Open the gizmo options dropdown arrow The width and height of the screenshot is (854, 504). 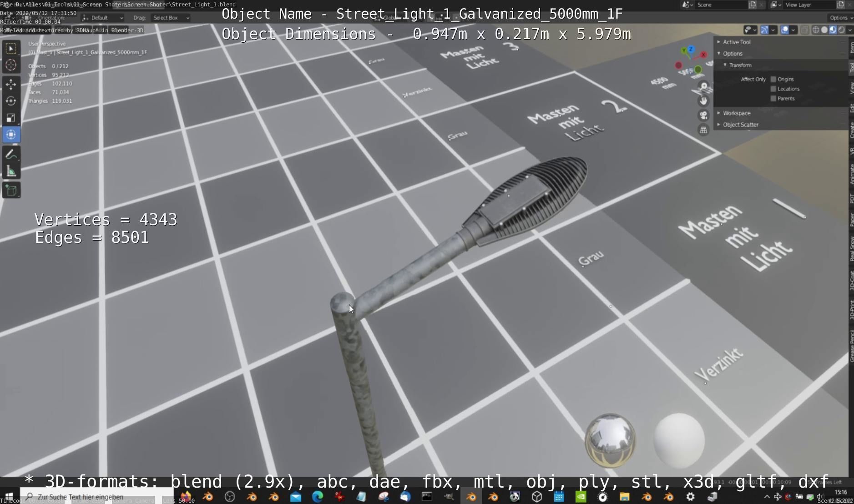click(x=773, y=30)
